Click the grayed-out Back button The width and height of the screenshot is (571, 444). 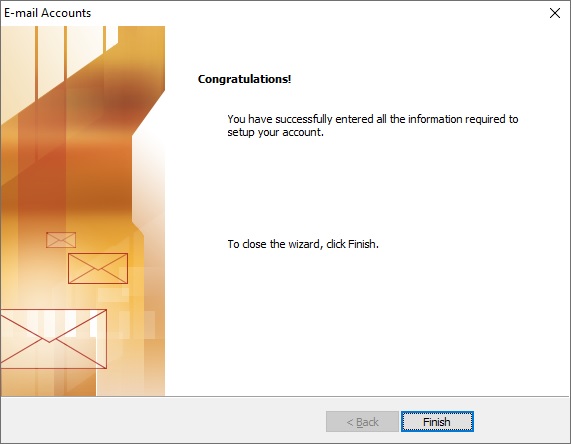point(362,421)
